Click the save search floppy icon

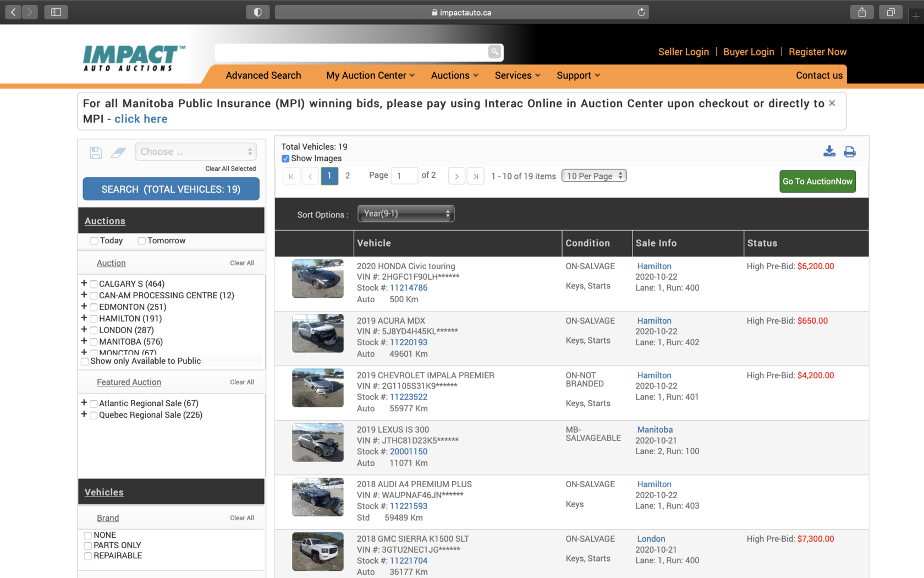point(96,152)
